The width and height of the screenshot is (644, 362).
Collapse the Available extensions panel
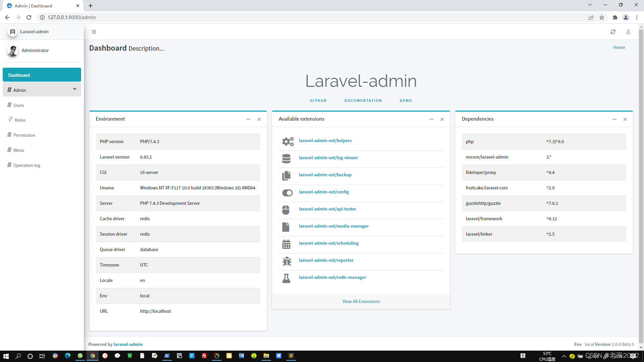[431, 119]
